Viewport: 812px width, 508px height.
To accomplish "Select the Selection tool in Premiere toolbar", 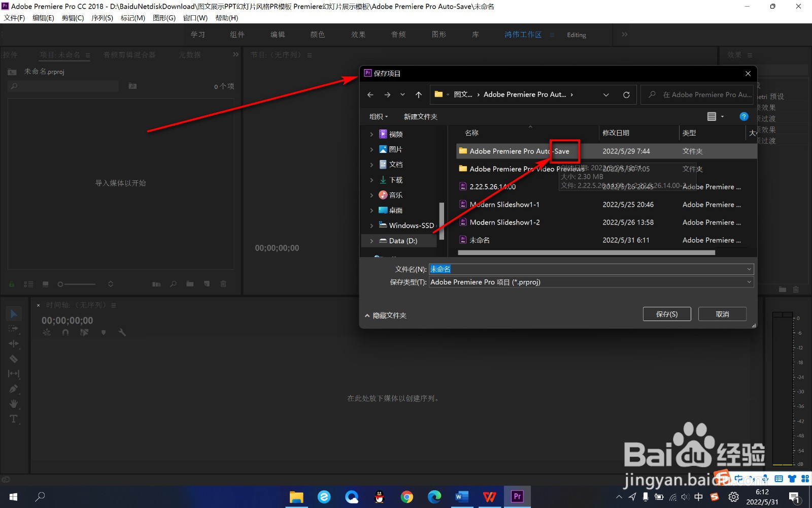I will [14, 314].
